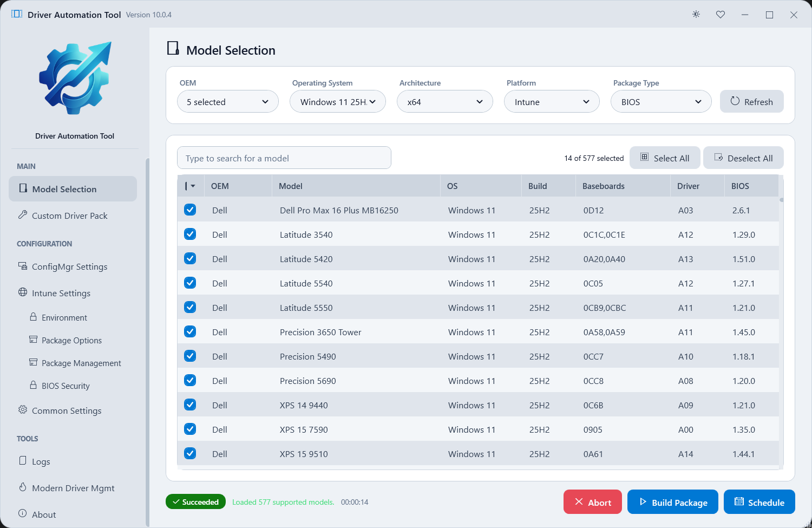Click the Logs document icon

(23, 461)
